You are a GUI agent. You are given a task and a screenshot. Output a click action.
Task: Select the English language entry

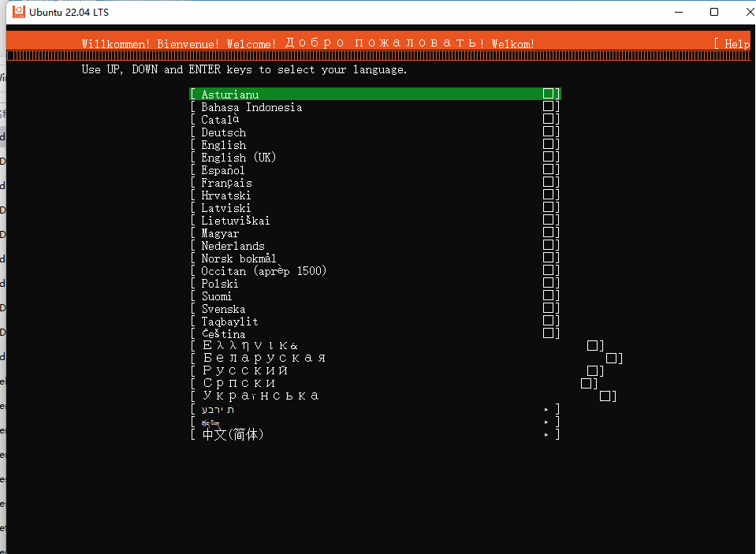point(375,144)
